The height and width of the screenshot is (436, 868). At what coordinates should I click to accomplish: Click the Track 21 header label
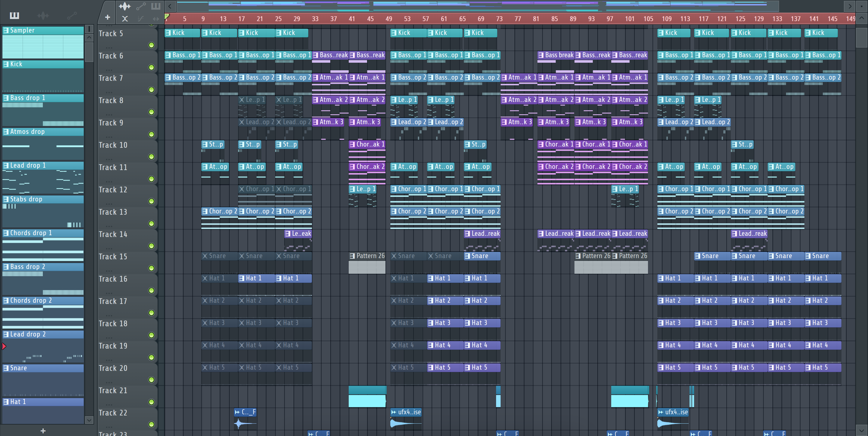point(113,390)
